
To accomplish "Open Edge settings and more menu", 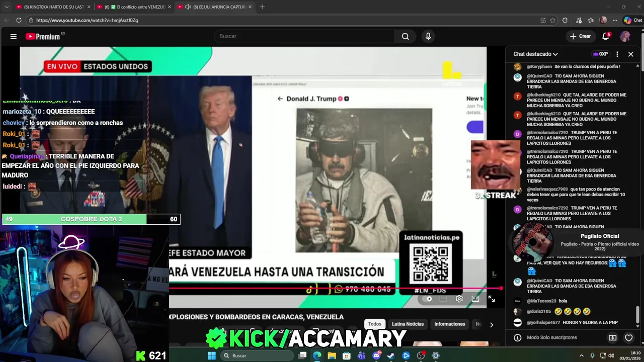I will coord(615,20).
